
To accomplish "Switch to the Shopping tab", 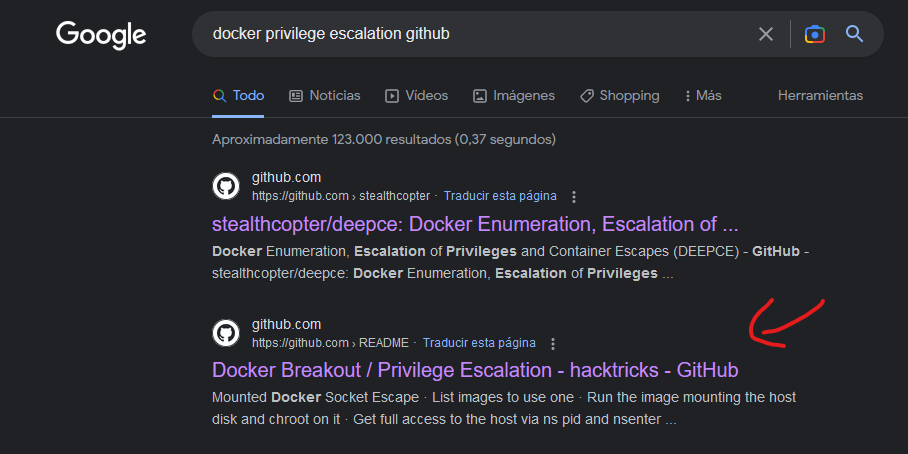I will (620, 96).
